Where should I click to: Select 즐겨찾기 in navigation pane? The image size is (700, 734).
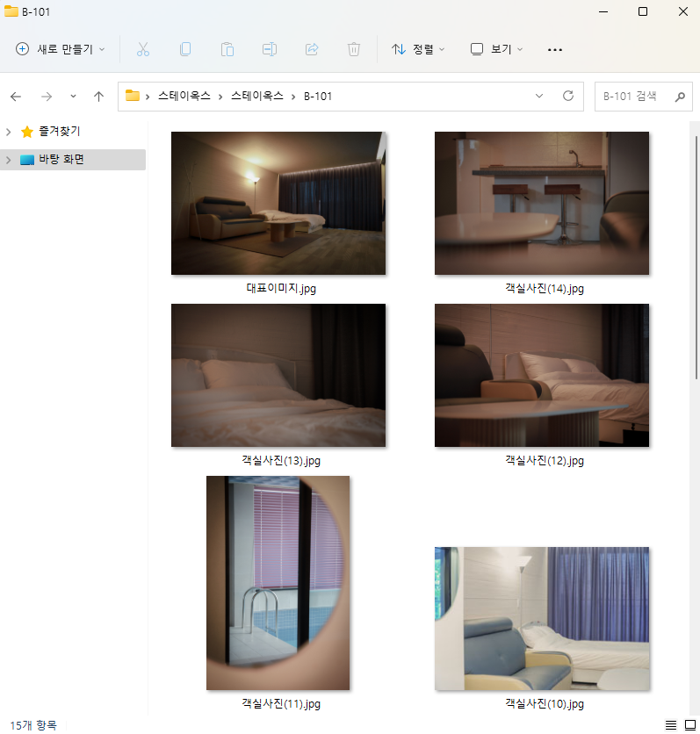(60, 132)
